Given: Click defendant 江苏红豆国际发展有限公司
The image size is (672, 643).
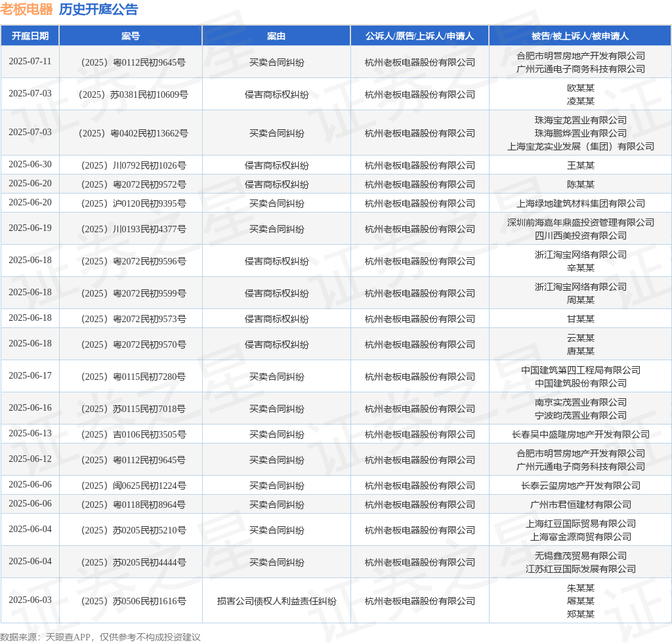Looking at the screenshot, I should tap(580, 569).
